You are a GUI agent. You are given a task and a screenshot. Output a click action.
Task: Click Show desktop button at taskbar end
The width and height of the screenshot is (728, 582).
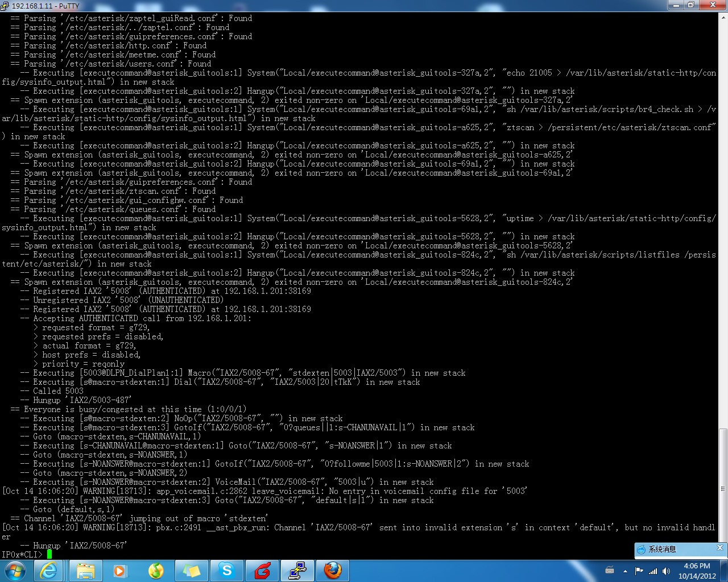coord(723,571)
